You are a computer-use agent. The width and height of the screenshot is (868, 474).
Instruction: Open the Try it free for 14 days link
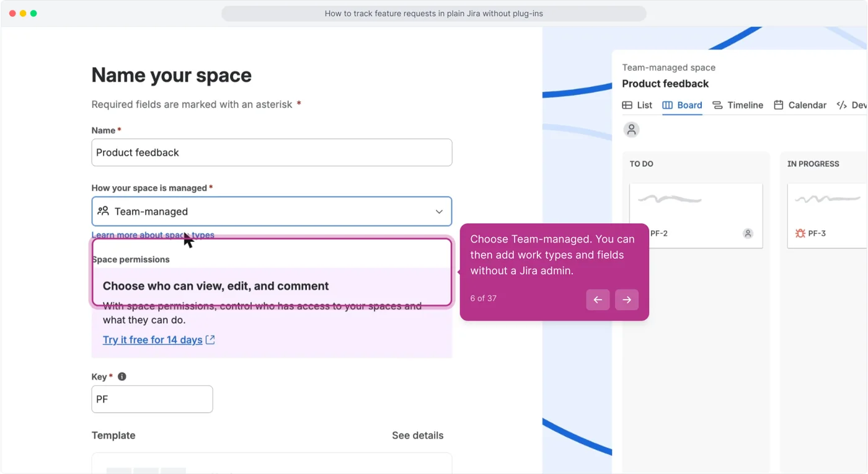click(x=153, y=340)
